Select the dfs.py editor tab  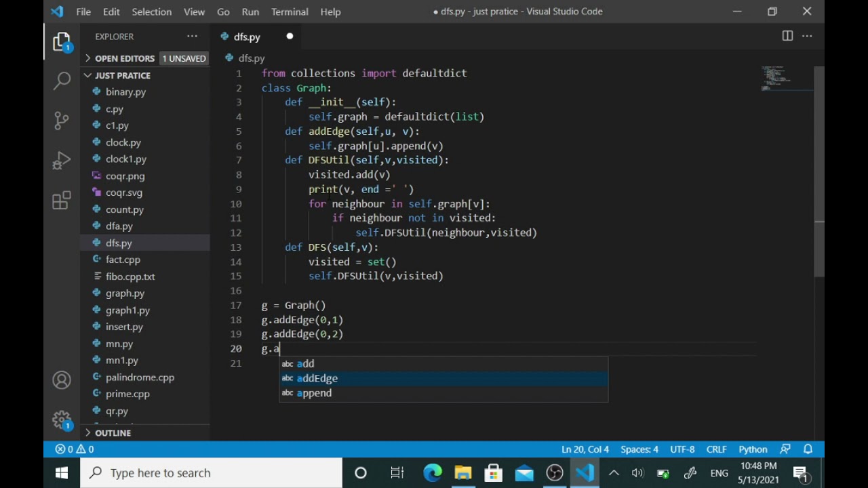tap(258, 37)
